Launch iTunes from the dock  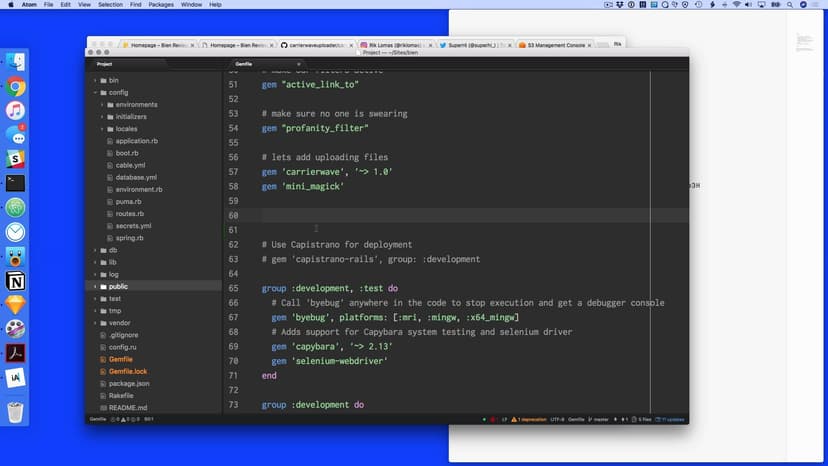pos(15,111)
